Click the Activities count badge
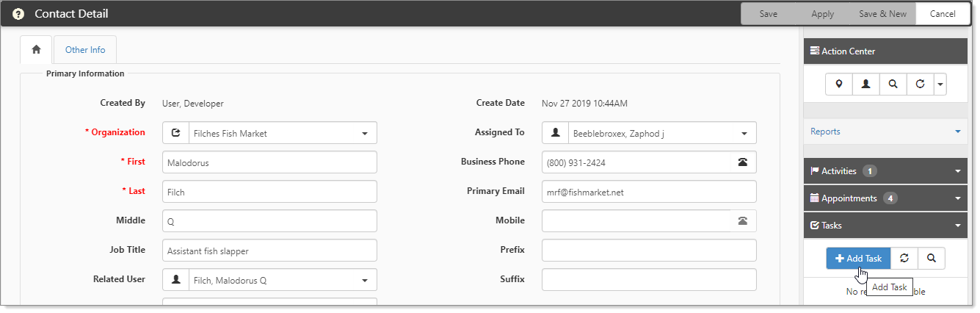 (870, 171)
